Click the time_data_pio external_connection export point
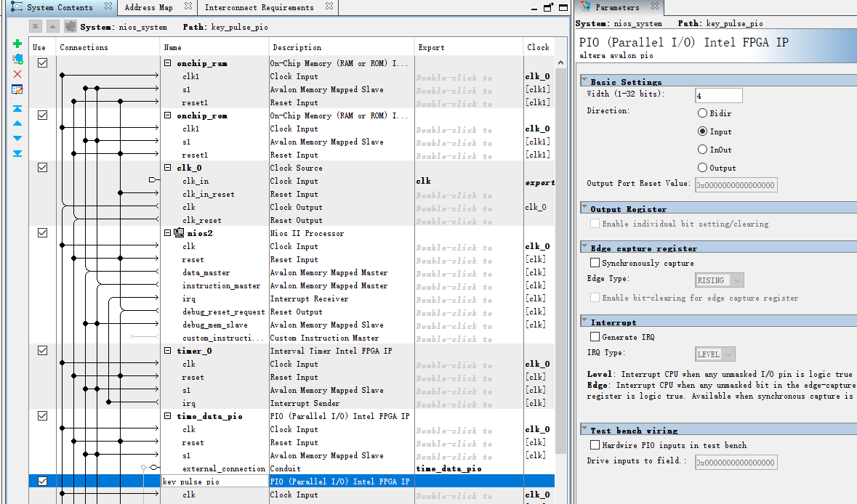The width and height of the screenshot is (857, 504). [155, 468]
